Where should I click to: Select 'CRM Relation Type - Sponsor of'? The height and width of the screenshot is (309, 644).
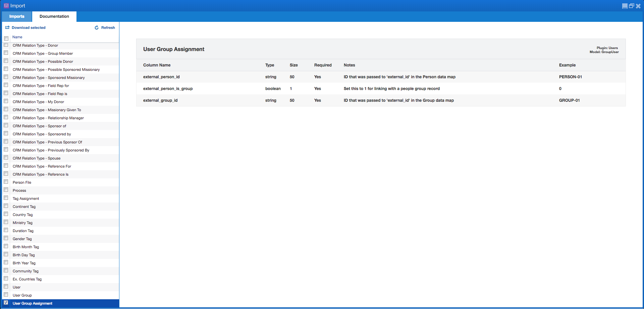click(60, 126)
